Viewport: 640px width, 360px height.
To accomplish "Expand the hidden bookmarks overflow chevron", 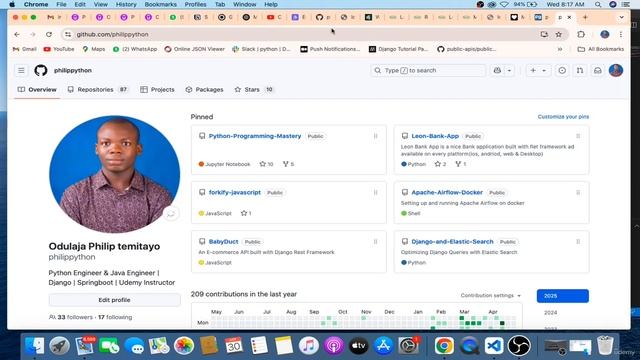I will [x=560, y=49].
